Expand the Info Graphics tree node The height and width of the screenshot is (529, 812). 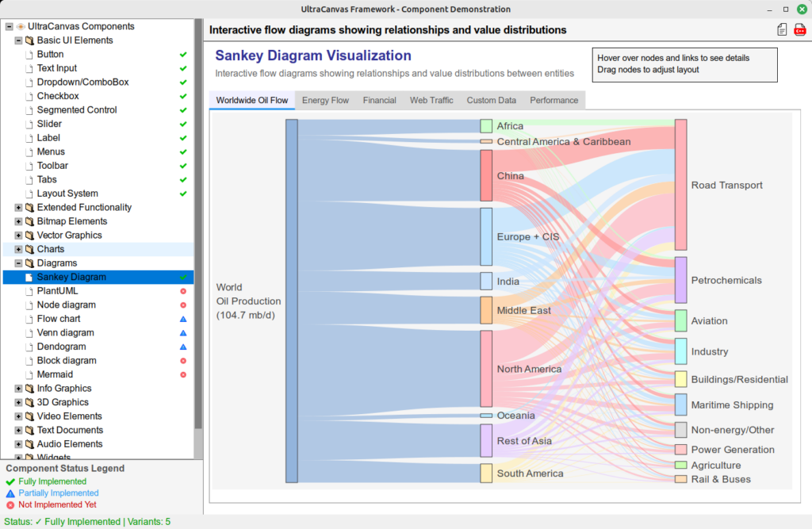[x=18, y=389]
